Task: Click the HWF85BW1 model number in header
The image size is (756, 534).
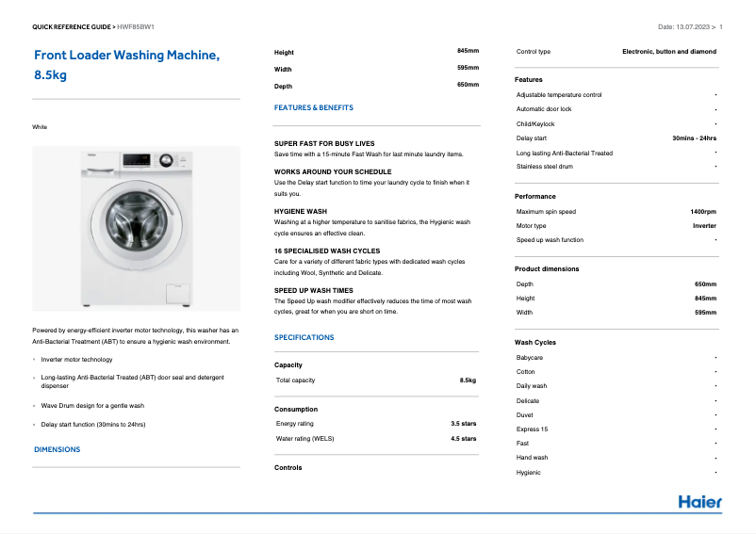Action: [x=136, y=27]
